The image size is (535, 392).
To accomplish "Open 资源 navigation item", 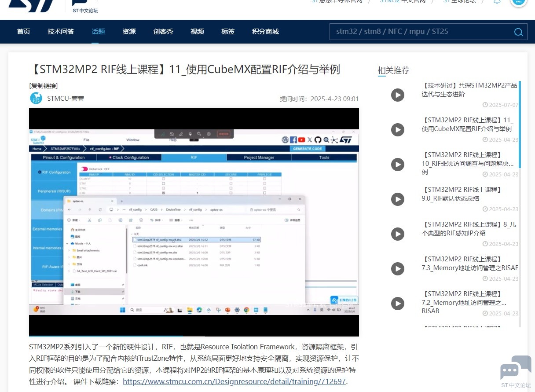I will pyautogui.click(x=129, y=32).
